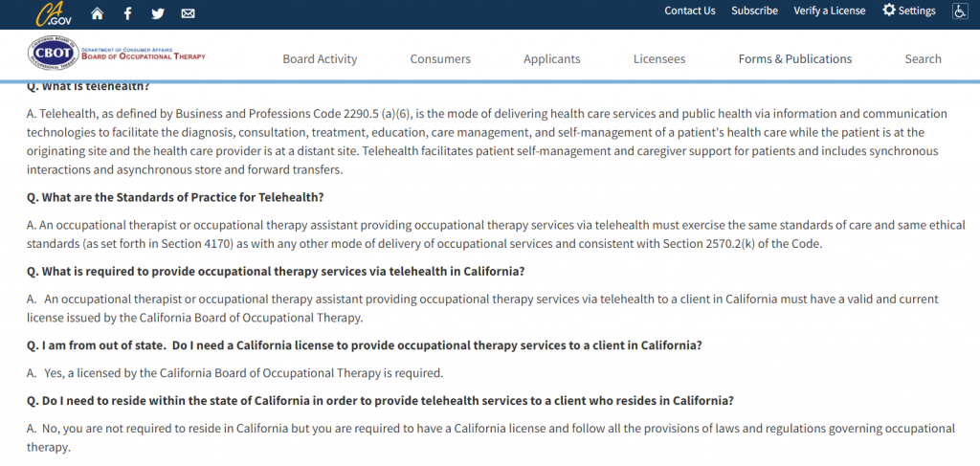The height and width of the screenshot is (466, 980).
Task: Open the Facebook icon link
Action: click(x=127, y=13)
